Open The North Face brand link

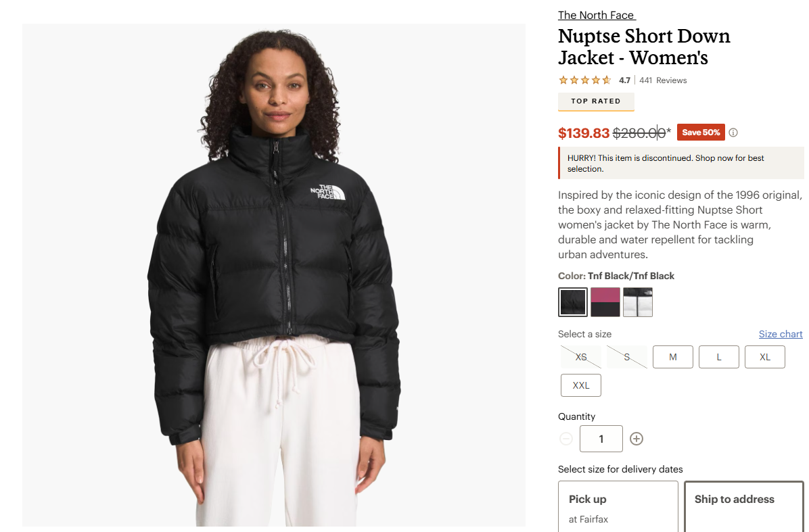(597, 16)
